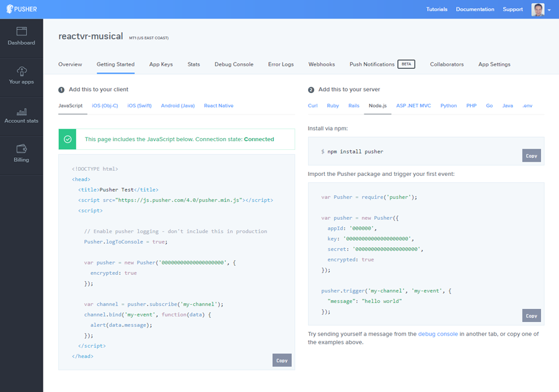
Task: Select the iOS (Swift) client tab
Action: [139, 105]
